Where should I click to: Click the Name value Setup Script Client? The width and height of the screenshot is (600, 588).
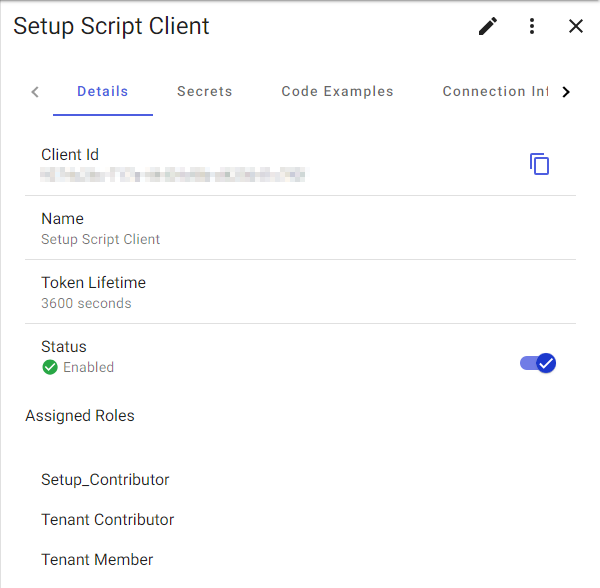(101, 239)
